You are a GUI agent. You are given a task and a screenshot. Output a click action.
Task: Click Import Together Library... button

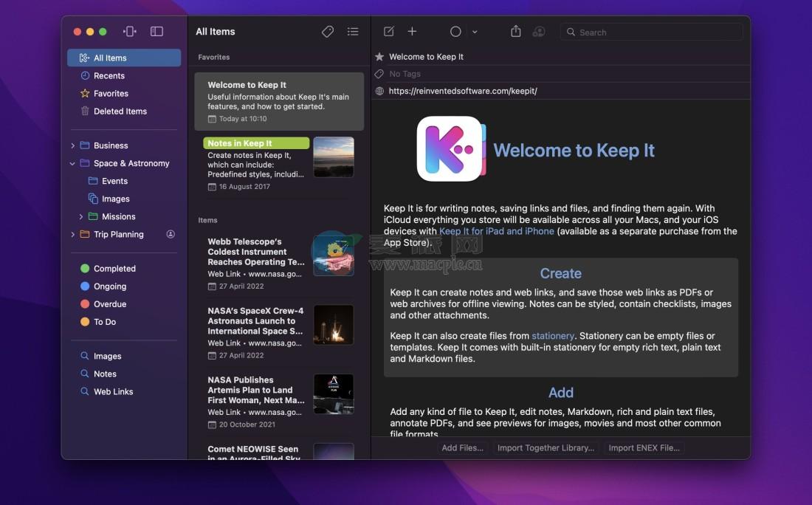[x=546, y=448]
